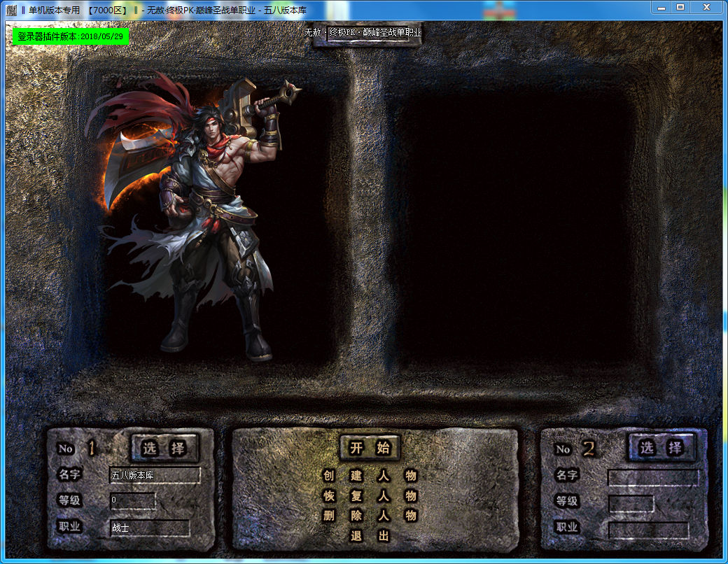Click the 开始 (Start) button
This screenshot has height=564, width=728.
click(370, 448)
